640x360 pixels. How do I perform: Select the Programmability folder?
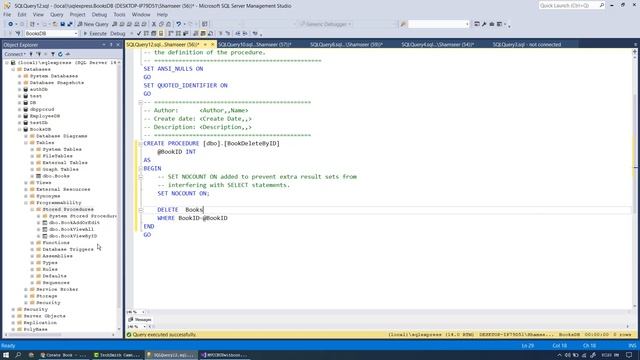coord(58,203)
